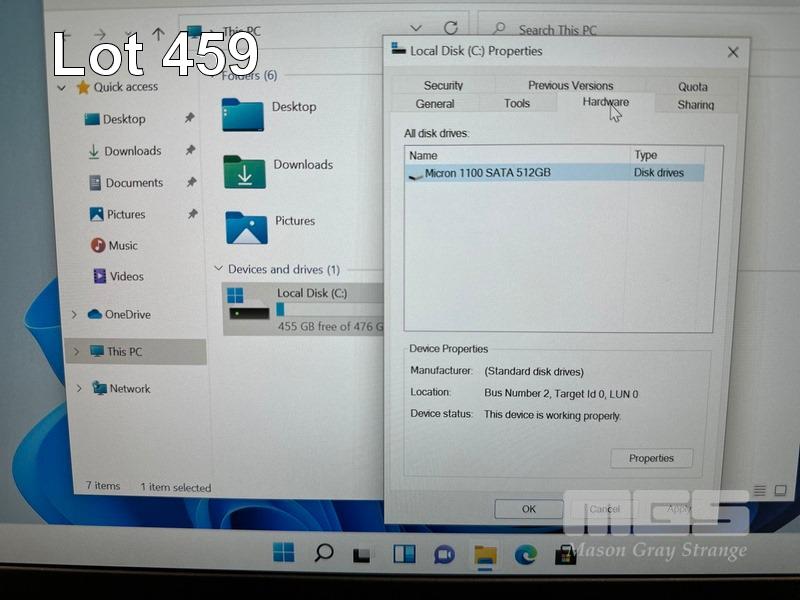Click the Properties button for device

[651, 458]
